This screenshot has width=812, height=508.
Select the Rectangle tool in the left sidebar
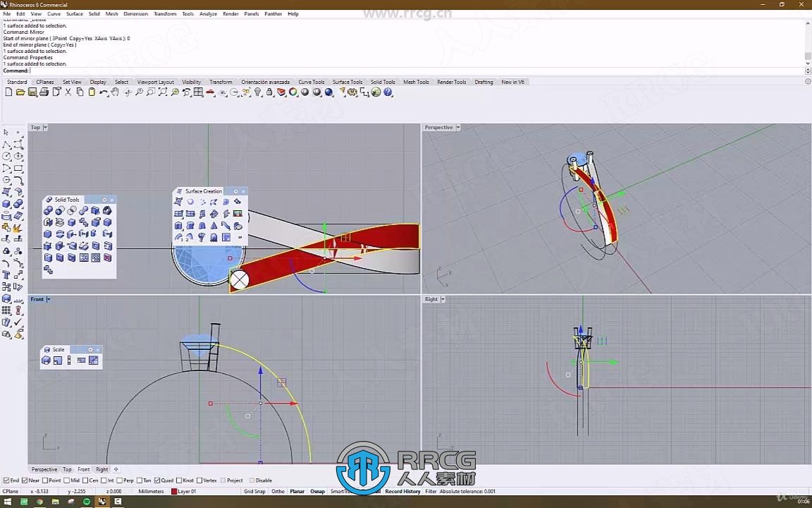click(18, 168)
